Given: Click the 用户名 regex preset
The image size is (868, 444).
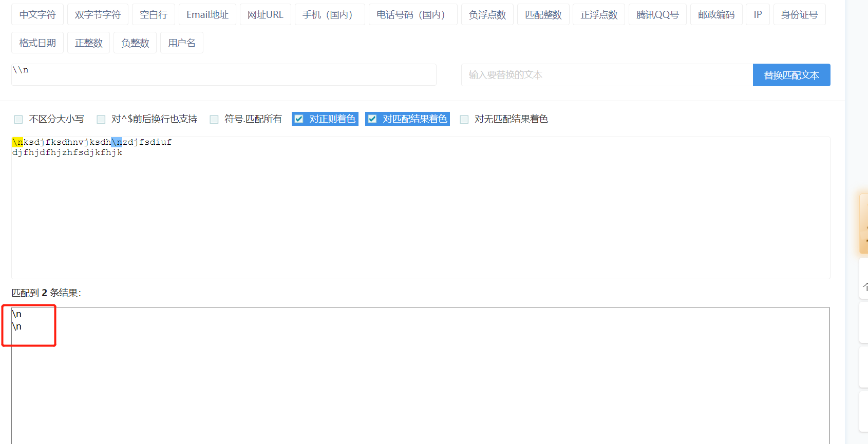Looking at the screenshot, I should (x=182, y=43).
